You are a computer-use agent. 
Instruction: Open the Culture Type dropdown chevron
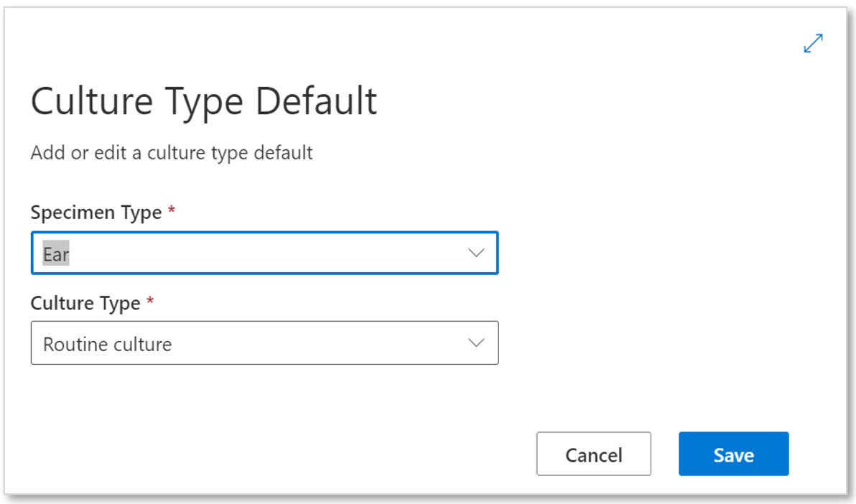tap(476, 343)
